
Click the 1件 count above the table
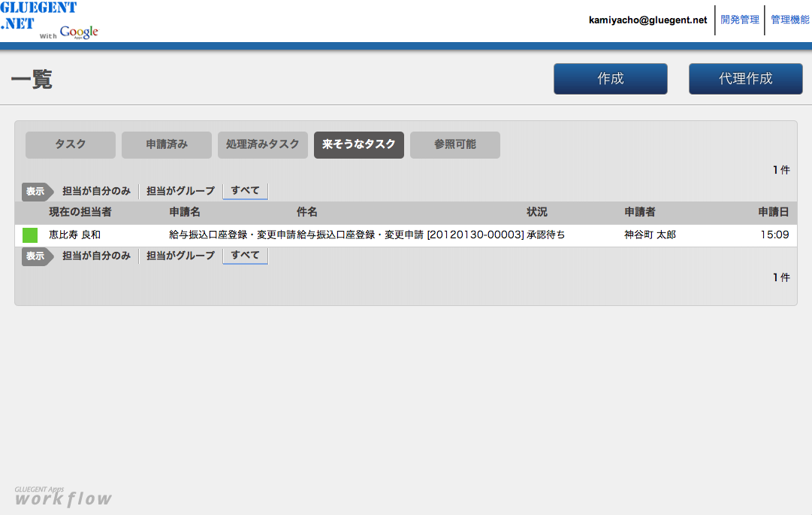pyautogui.click(x=781, y=170)
